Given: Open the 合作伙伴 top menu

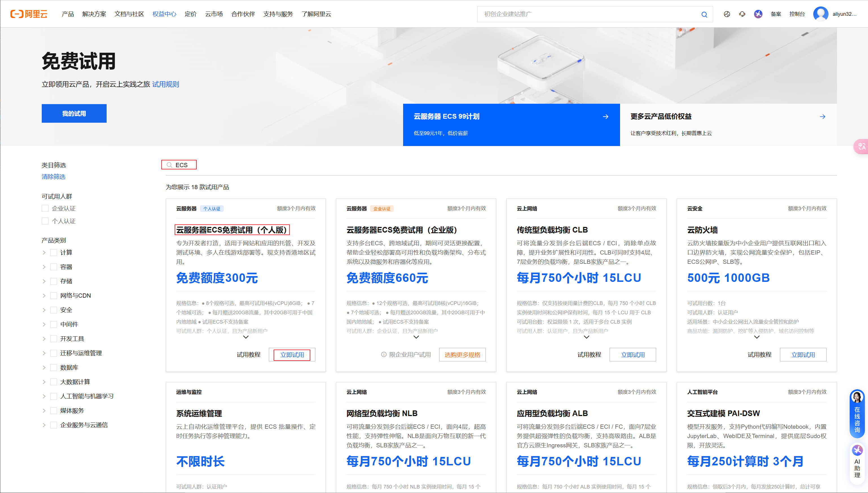Looking at the screenshot, I should click(x=243, y=14).
